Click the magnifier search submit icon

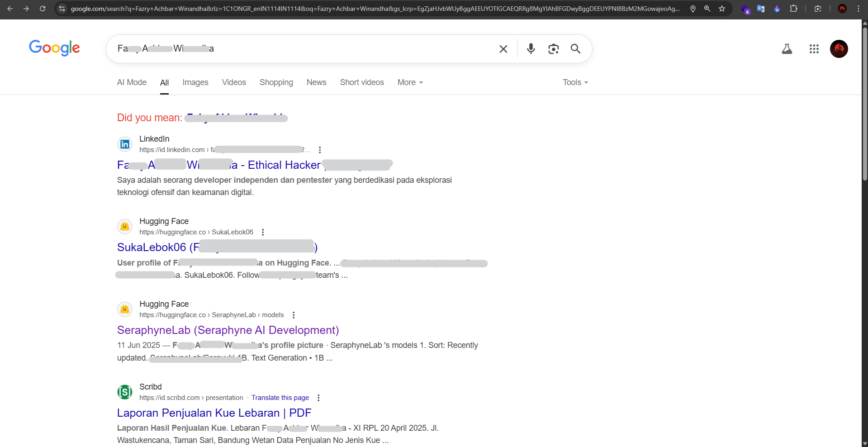575,48
